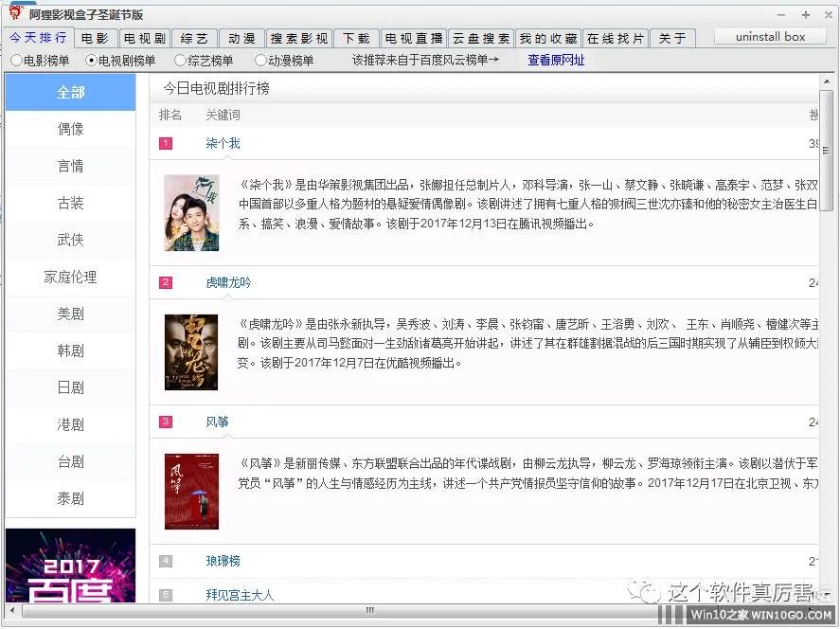Click the rank 1 badge
The height and width of the screenshot is (629, 840).
pyautogui.click(x=166, y=143)
